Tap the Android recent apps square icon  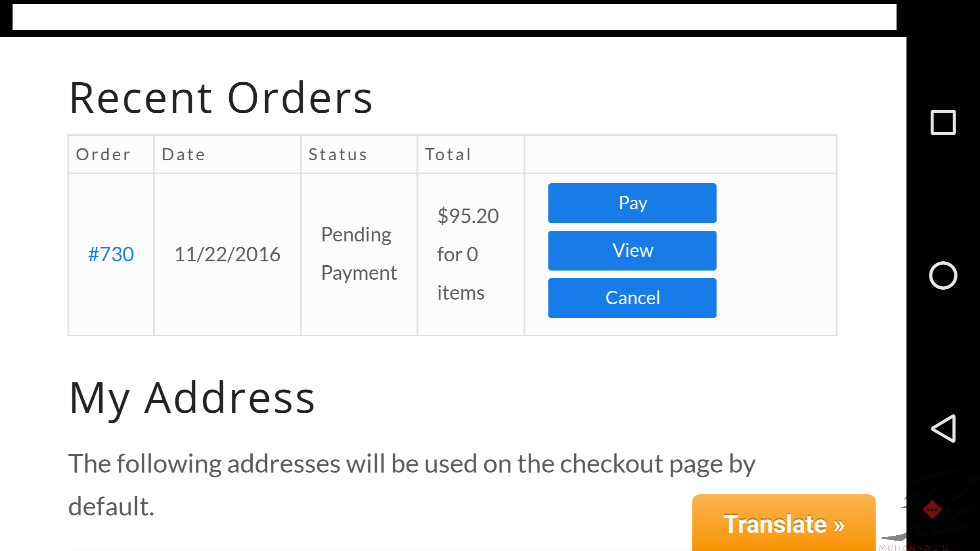tap(943, 122)
